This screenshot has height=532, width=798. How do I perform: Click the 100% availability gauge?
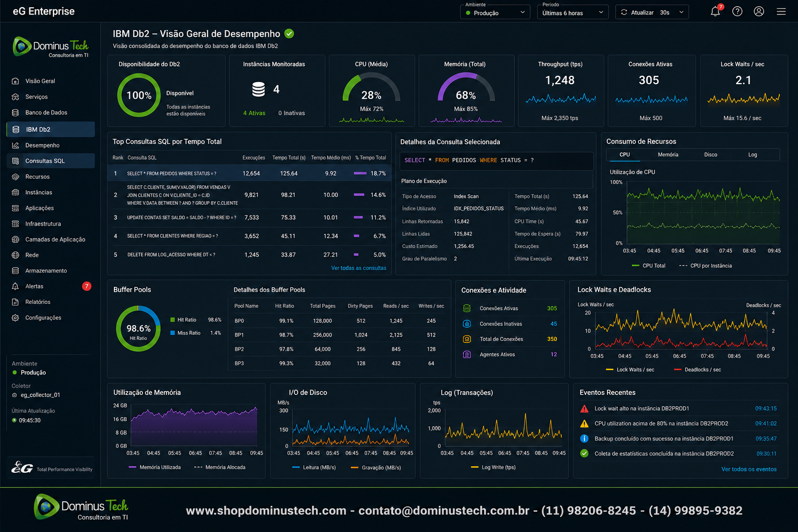[x=139, y=95]
